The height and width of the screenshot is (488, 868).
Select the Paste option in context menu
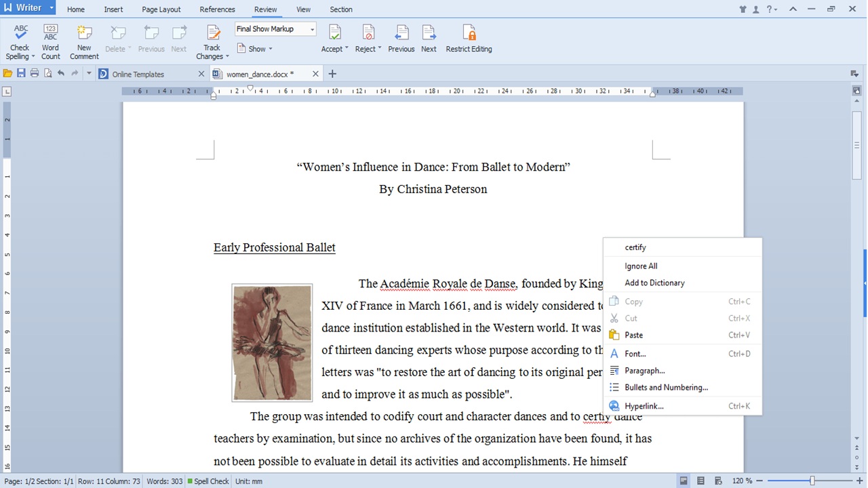633,334
